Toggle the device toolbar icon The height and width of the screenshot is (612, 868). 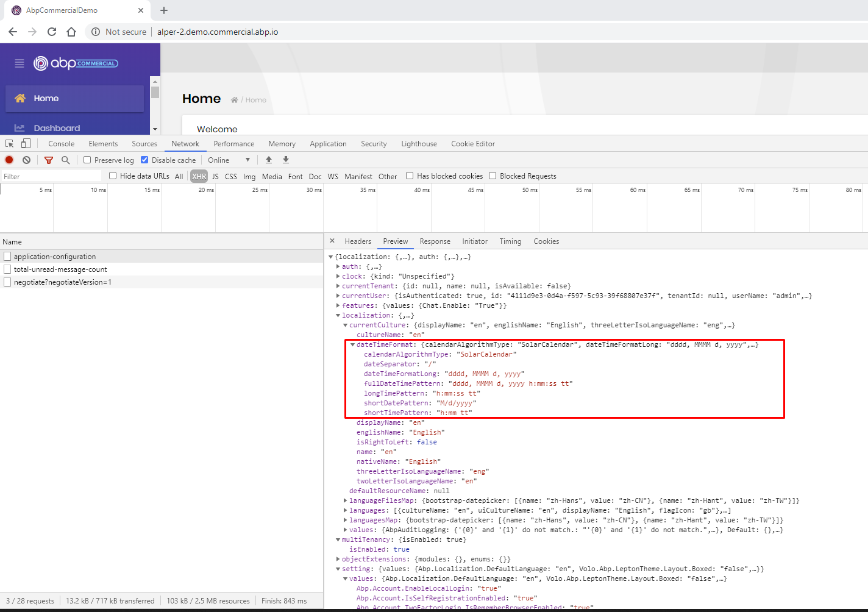pyautogui.click(x=26, y=144)
